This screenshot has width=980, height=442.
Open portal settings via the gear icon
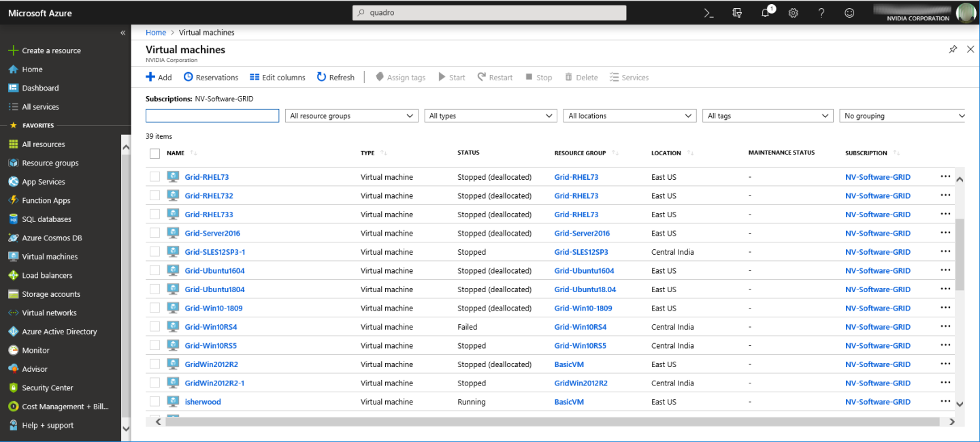click(793, 12)
